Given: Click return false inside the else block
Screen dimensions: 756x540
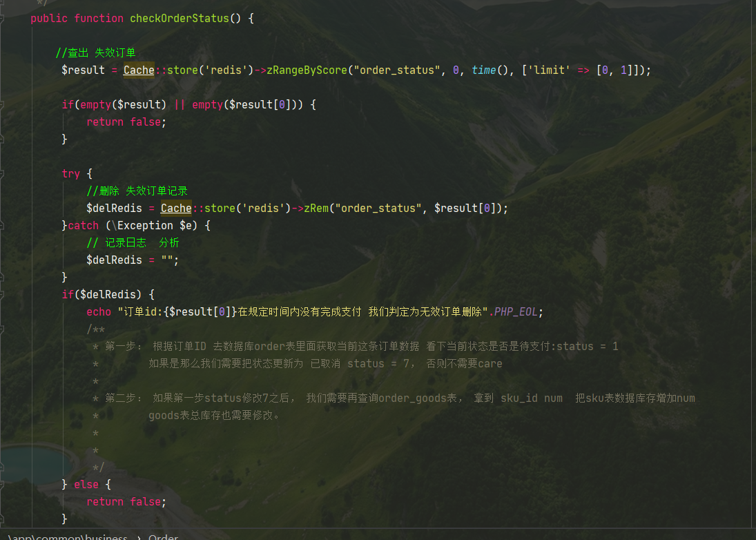Looking at the screenshot, I should click(124, 502).
